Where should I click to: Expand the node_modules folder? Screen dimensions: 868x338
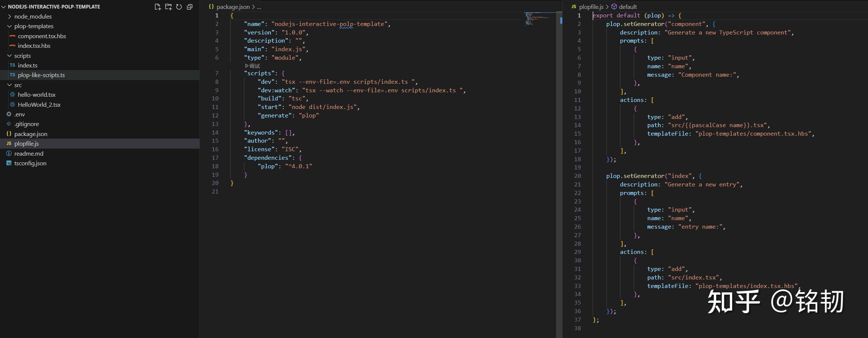(x=9, y=16)
